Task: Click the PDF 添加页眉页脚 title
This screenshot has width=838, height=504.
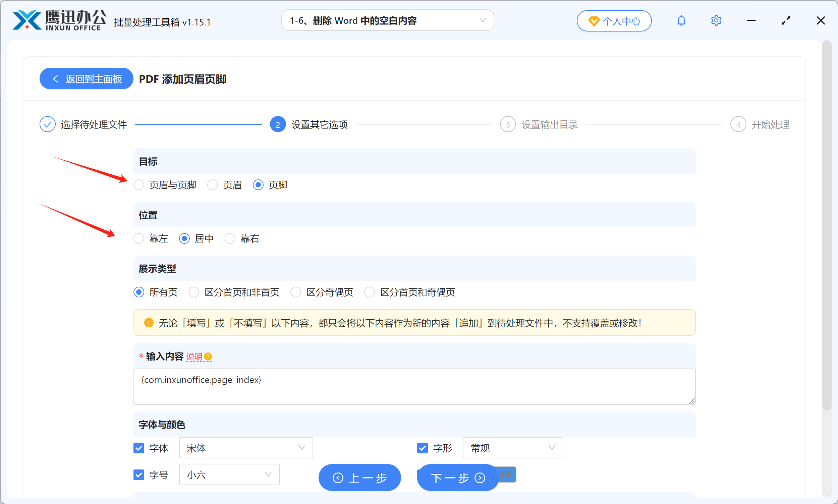Action: tap(183, 79)
